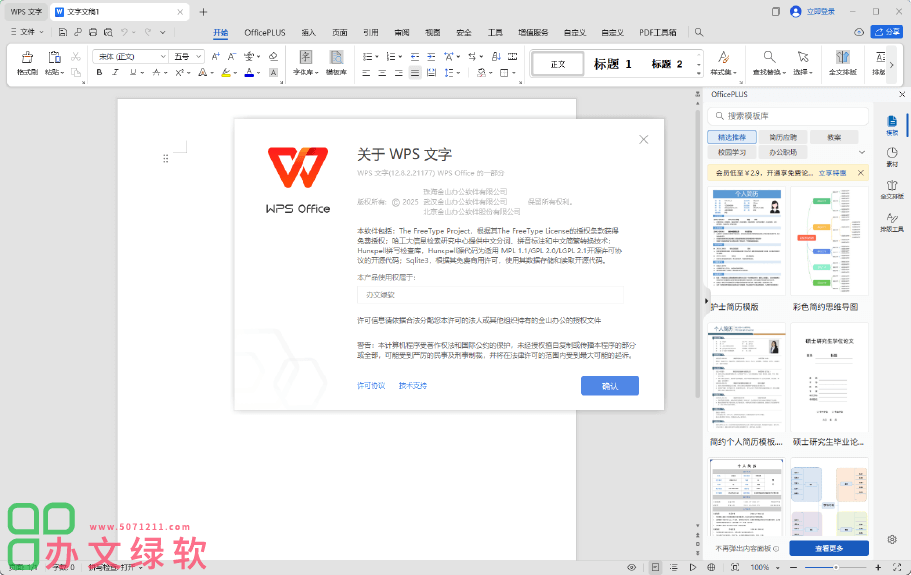The height and width of the screenshot is (575, 911).
Task: Click the Undo arrow icon
Action: pos(124,33)
